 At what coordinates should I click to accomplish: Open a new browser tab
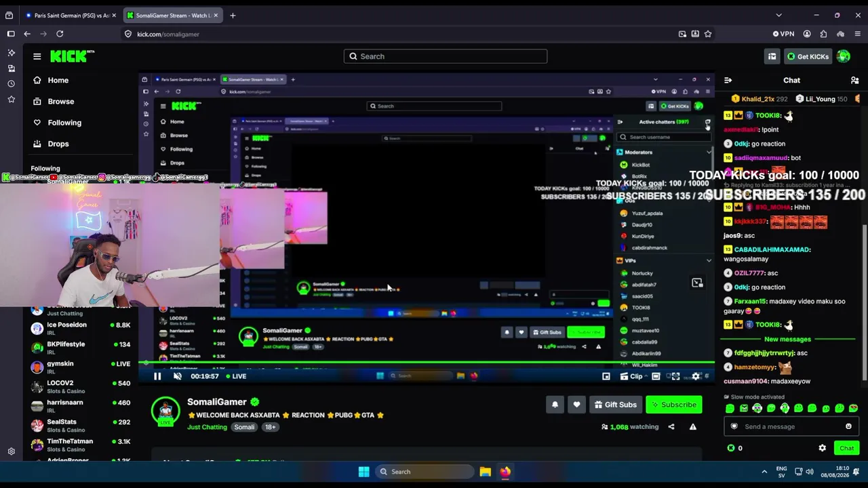coord(233,15)
